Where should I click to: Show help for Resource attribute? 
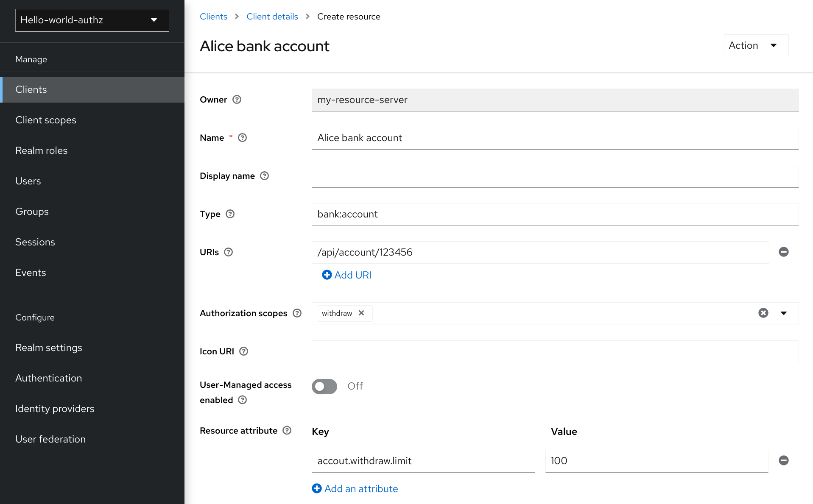click(287, 431)
